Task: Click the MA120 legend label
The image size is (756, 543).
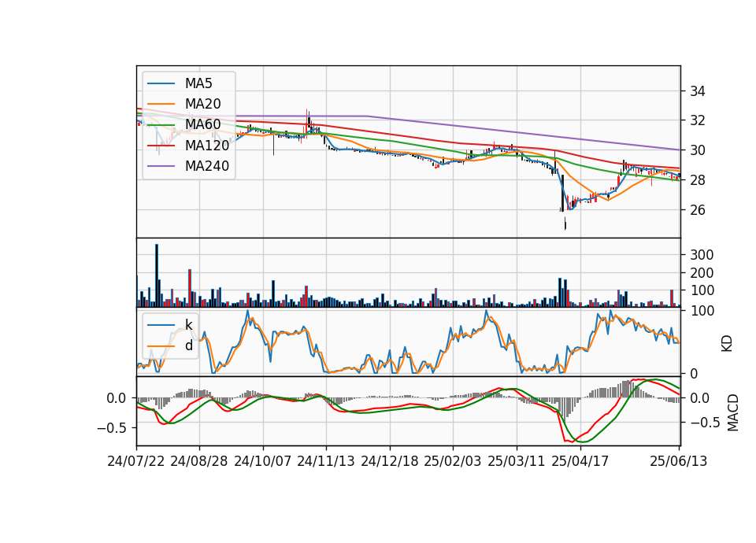Action: [207, 145]
